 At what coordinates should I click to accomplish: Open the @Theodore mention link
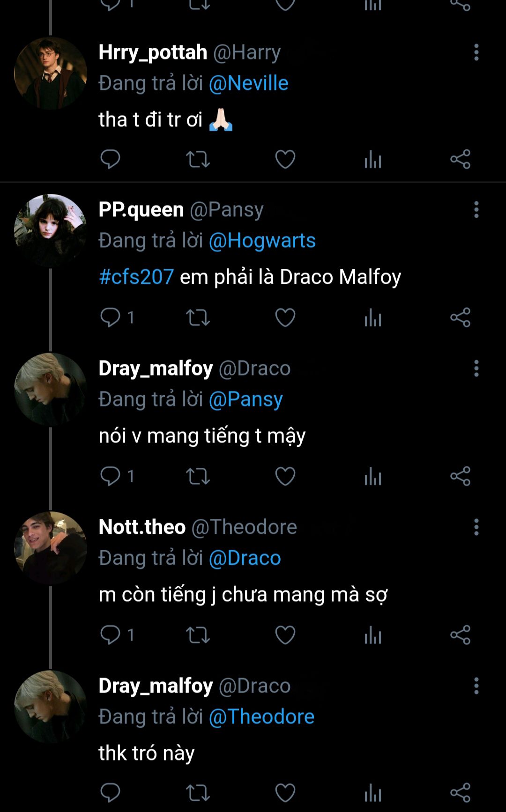[x=261, y=717]
